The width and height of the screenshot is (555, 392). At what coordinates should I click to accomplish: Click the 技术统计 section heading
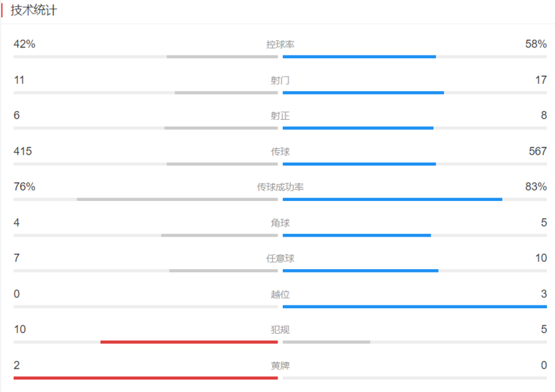coord(34,11)
